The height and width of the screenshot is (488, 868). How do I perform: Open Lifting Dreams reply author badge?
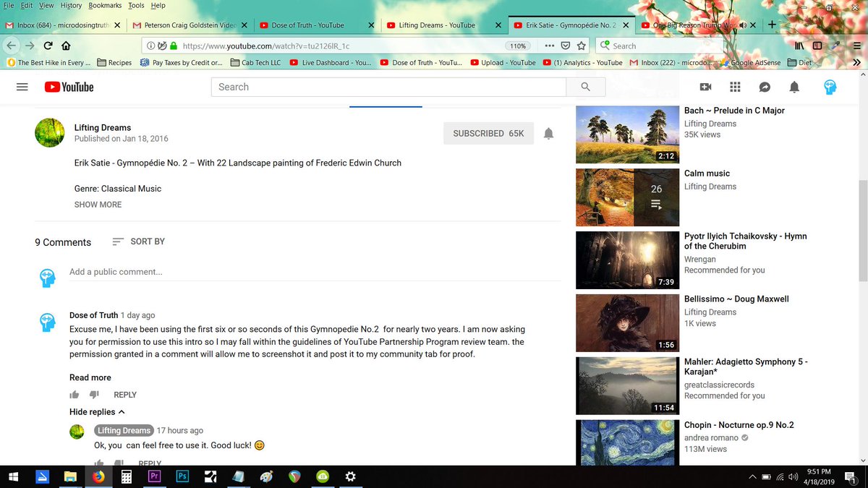click(x=124, y=430)
